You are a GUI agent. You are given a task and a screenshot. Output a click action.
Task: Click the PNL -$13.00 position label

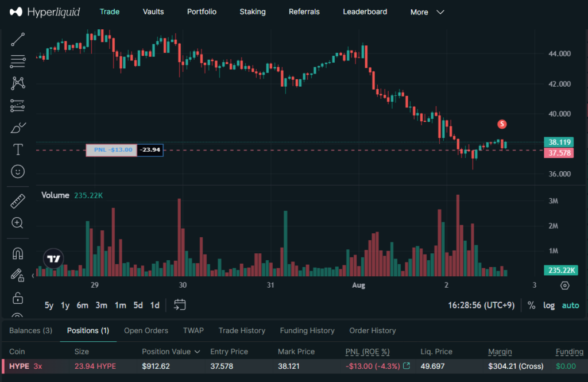point(111,150)
